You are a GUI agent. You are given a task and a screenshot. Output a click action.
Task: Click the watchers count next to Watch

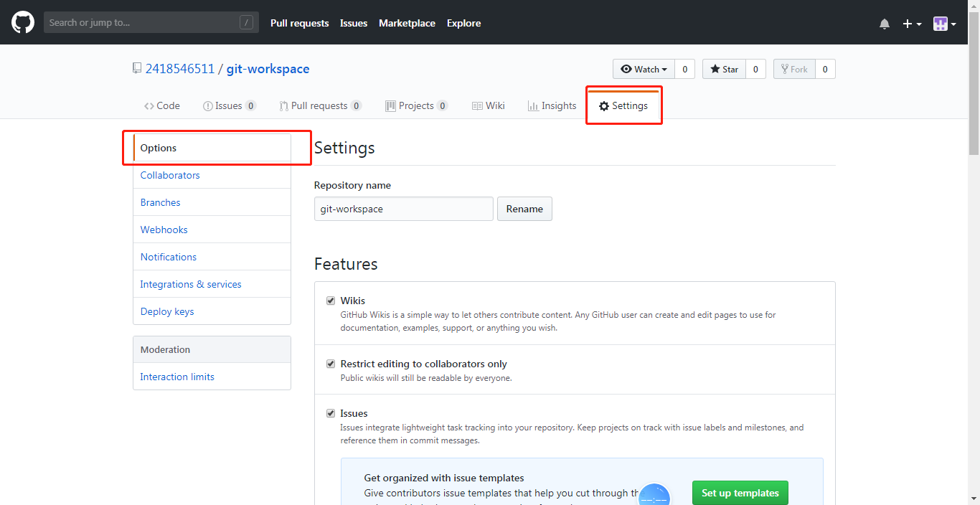[684, 69]
